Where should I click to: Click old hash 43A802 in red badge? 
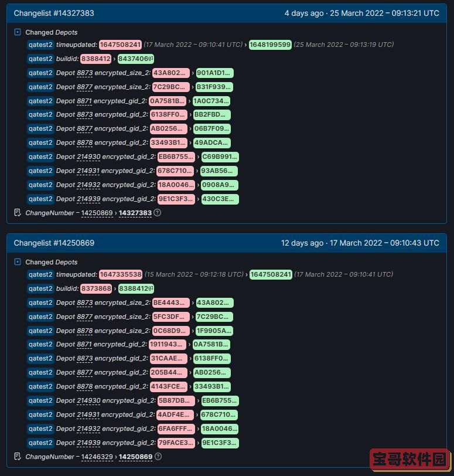point(170,73)
